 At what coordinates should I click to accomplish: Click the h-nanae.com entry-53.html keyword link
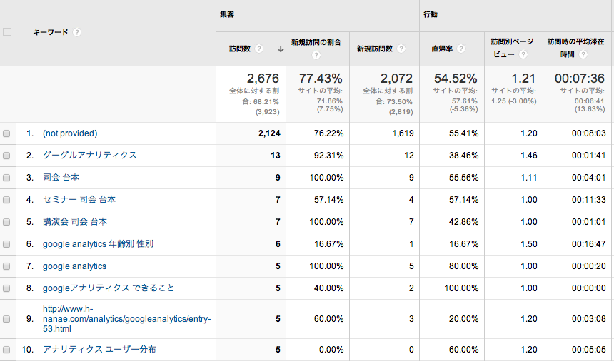127,319
